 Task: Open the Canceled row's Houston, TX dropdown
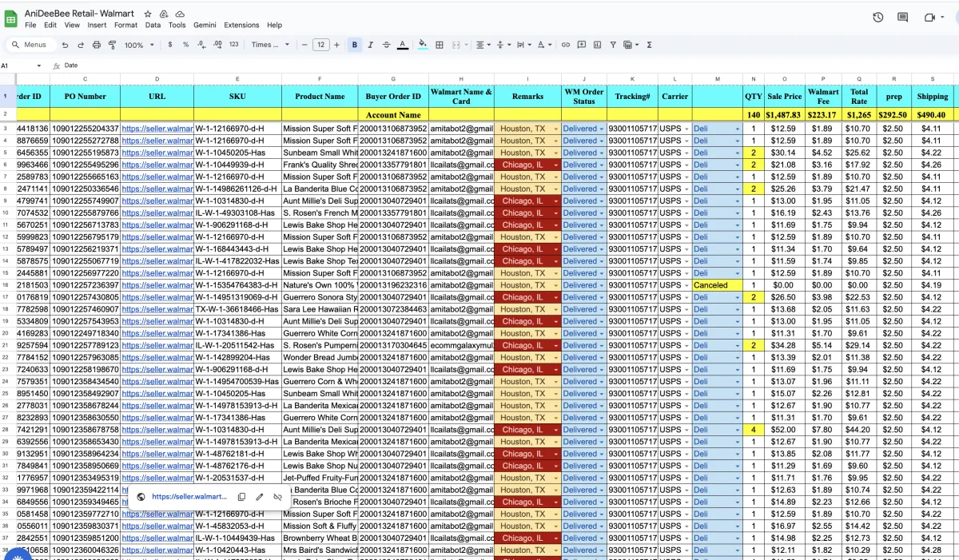point(555,285)
